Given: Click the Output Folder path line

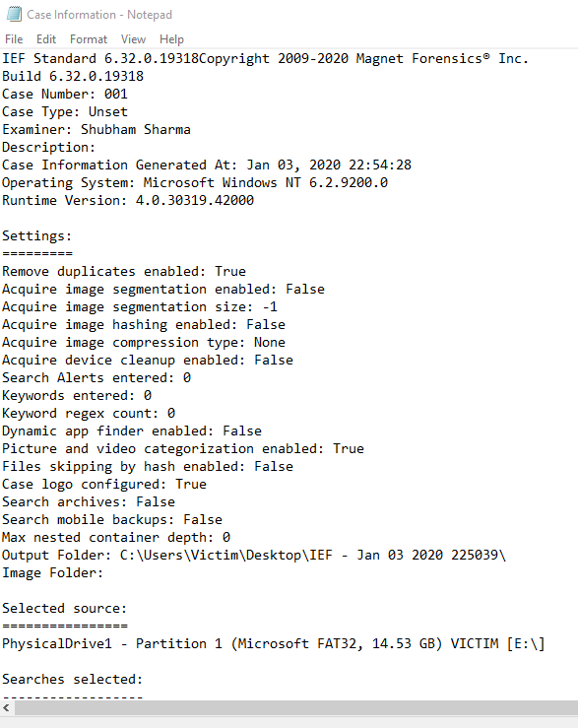Looking at the screenshot, I should [x=253, y=556].
